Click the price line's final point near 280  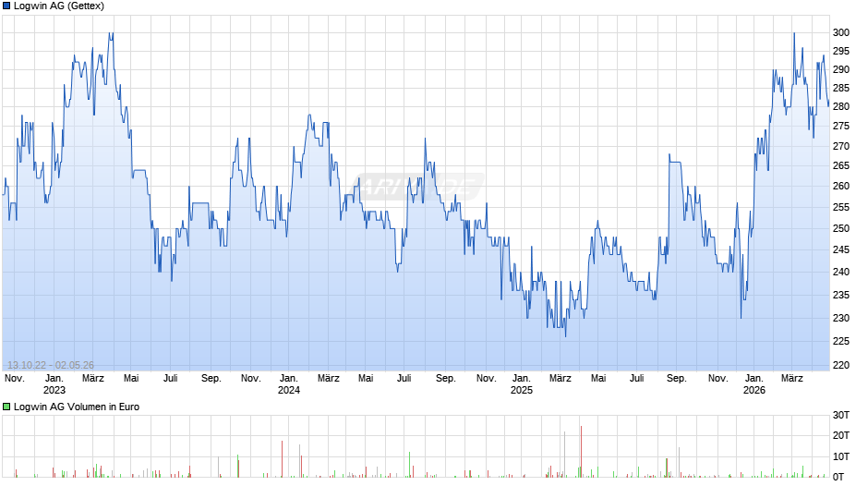[x=828, y=105]
